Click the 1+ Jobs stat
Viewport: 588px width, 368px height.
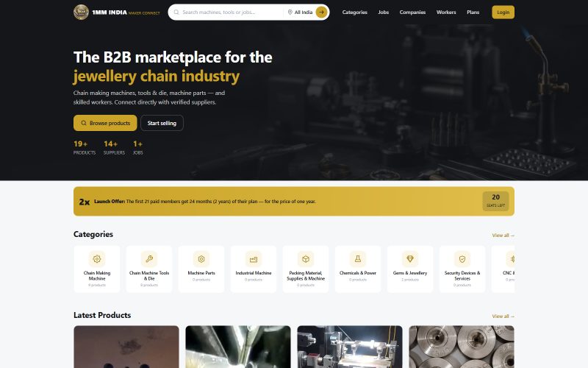137,147
